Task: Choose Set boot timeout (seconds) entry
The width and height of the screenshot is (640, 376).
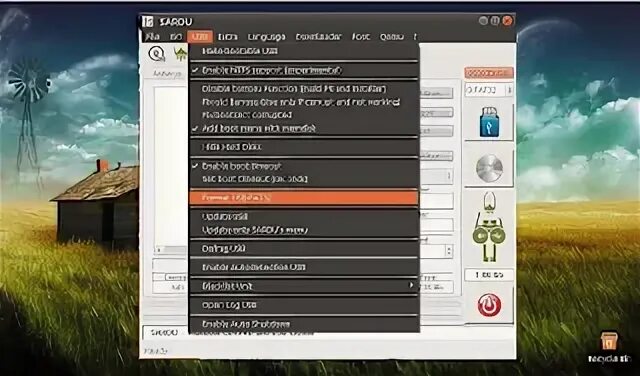Action: pyautogui.click(x=304, y=179)
